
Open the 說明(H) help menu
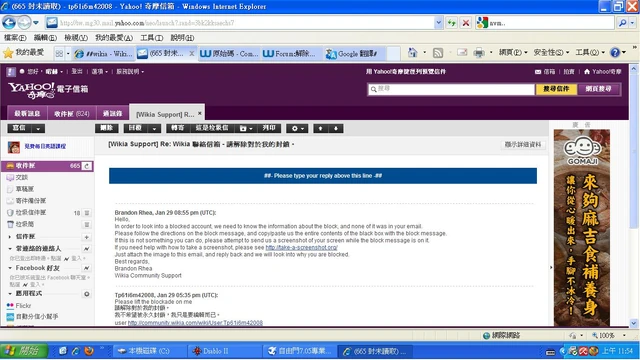tap(182, 38)
